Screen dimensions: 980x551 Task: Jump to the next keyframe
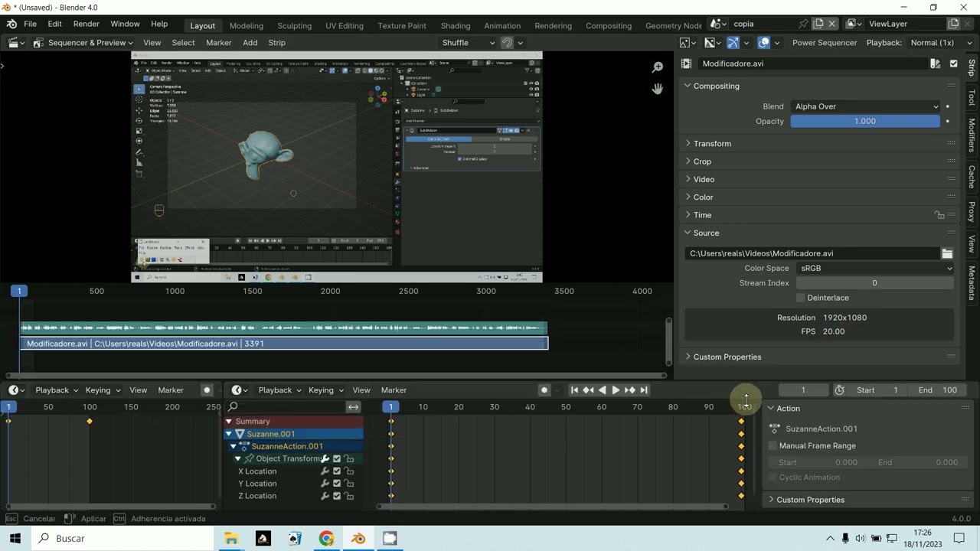tap(629, 390)
